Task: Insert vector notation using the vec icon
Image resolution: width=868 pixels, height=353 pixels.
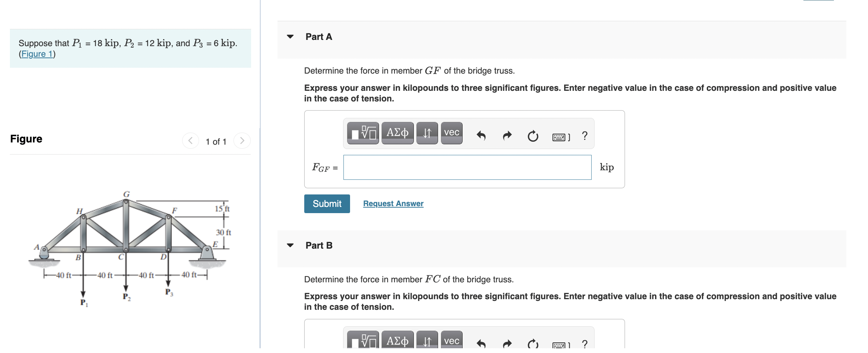Action: (x=451, y=133)
